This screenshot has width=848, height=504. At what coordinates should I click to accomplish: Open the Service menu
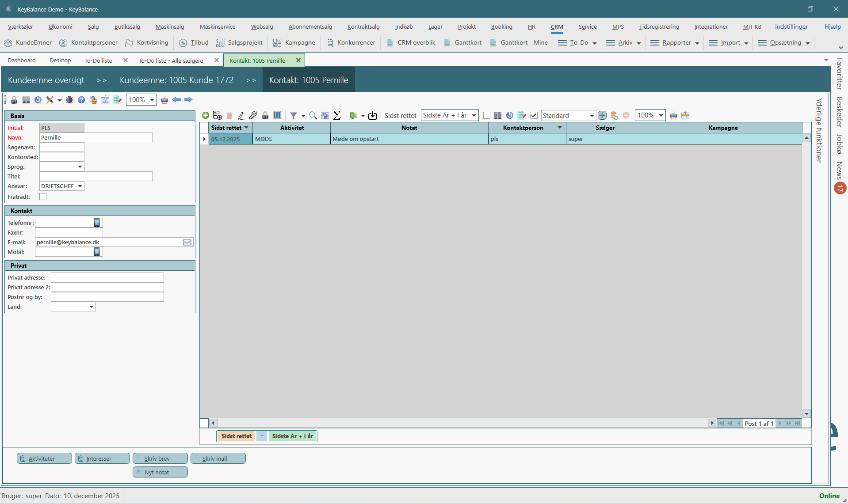(x=587, y=27)
